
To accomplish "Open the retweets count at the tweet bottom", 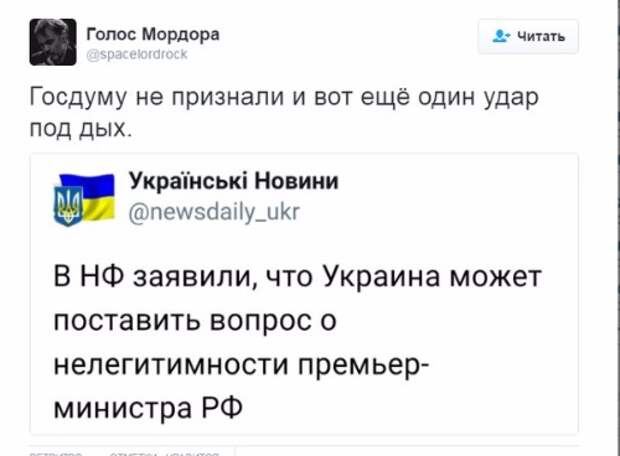I will tap(56, 452).
